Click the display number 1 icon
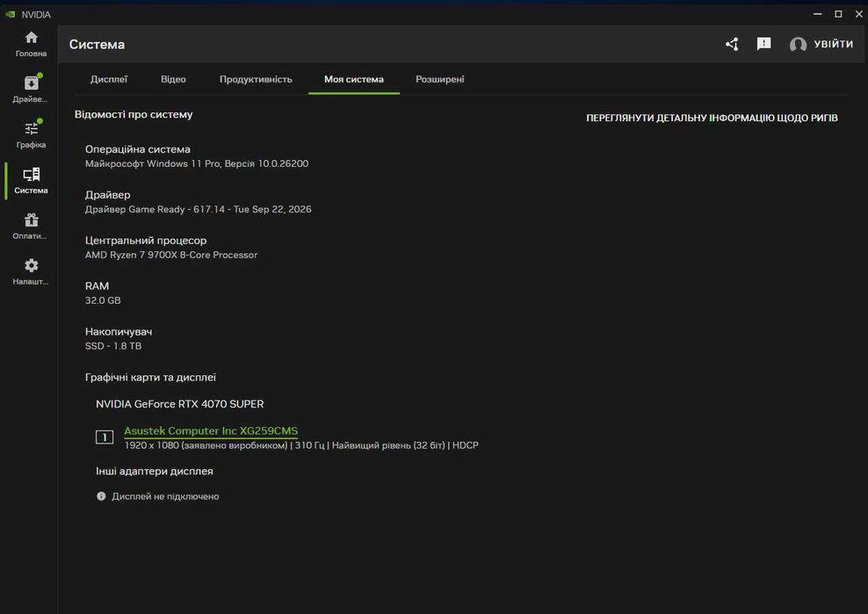 click(105, 437)
